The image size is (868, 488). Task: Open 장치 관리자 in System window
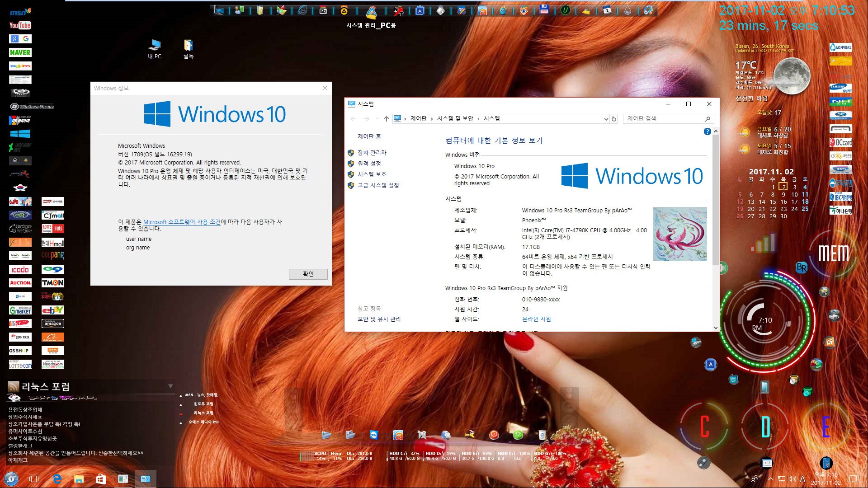click(372, 153)
